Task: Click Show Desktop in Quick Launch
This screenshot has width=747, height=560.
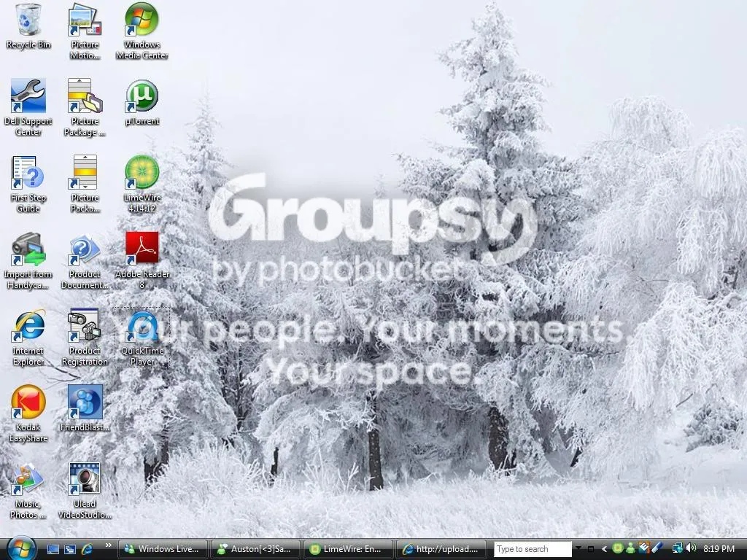Action: (53, 549)
